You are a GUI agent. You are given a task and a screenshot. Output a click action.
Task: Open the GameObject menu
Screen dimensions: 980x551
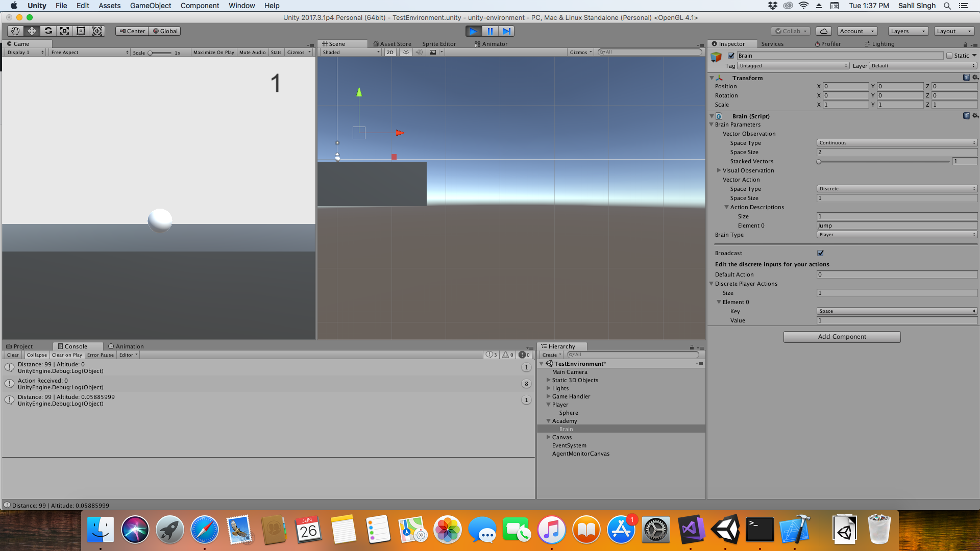click(150, 6)
